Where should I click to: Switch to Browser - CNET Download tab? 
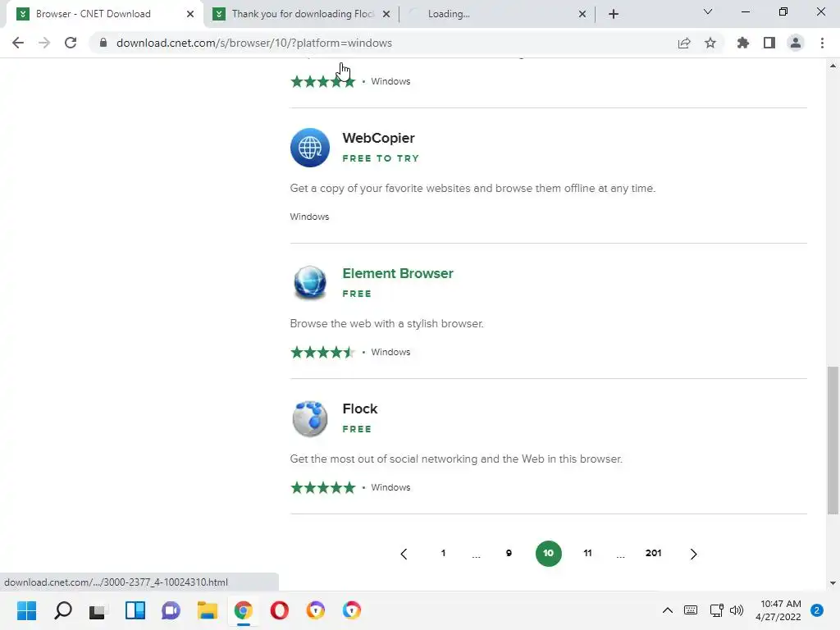(105, 14)
